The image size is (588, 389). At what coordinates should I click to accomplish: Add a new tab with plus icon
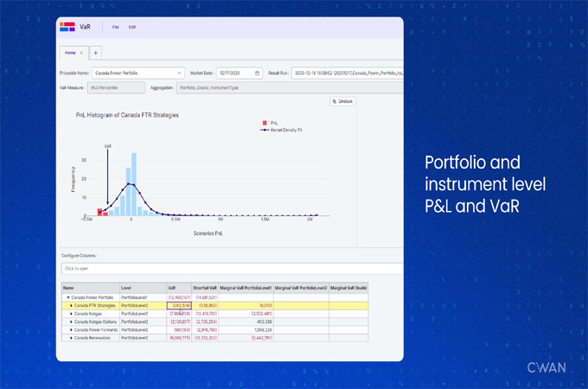coord(95,53)
